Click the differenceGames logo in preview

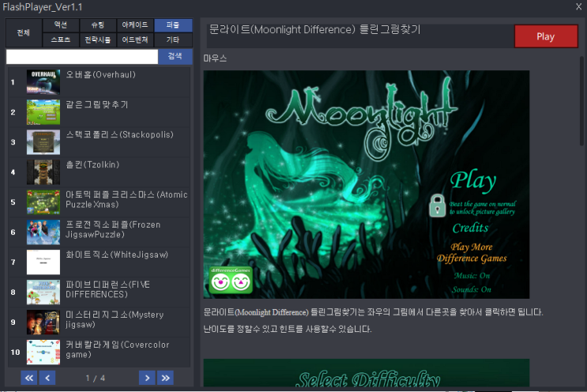[230, 280]
